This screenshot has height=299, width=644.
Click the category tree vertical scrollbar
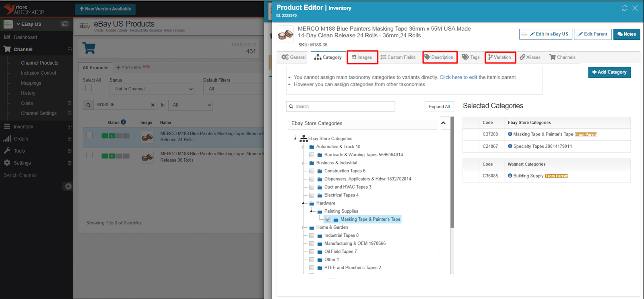coord(452,173)
